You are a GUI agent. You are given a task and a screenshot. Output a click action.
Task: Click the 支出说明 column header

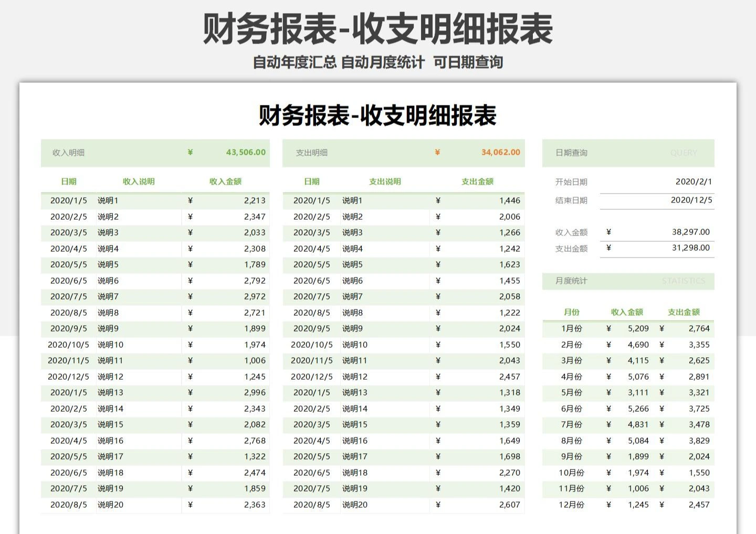pos(385,181)
